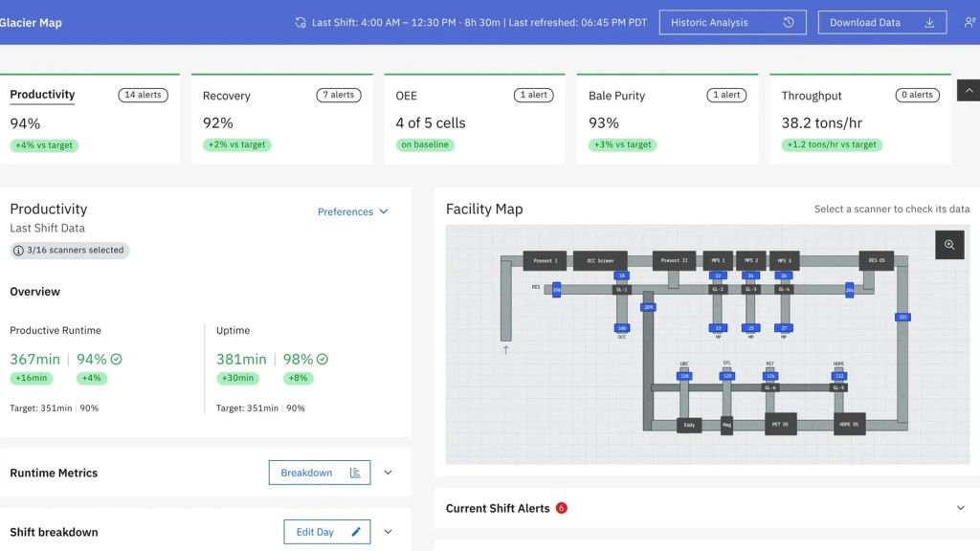Select scanner 22 below MPS 1
Image resolution: width=980 pixels, height=551 pixels.
click(x=718, y=275)
